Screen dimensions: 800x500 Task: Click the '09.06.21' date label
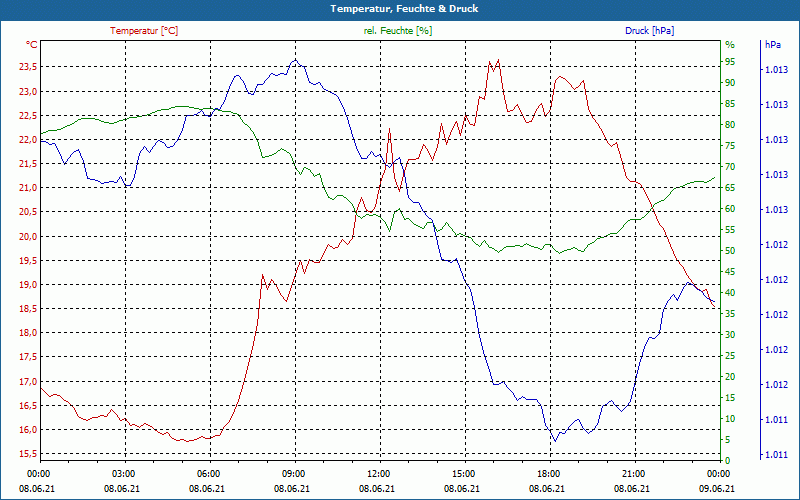(717, 489)
